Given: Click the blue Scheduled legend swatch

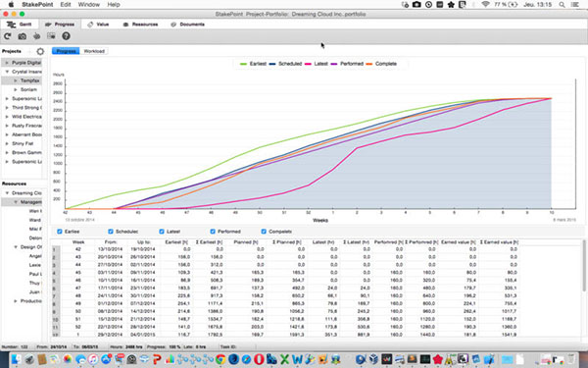Looking at the screenshot, I should tap(272, 64).
